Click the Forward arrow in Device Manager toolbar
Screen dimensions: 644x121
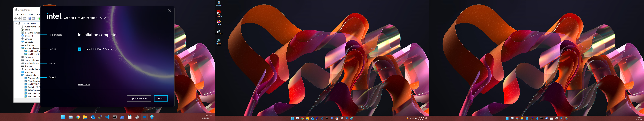pos(19,18)
